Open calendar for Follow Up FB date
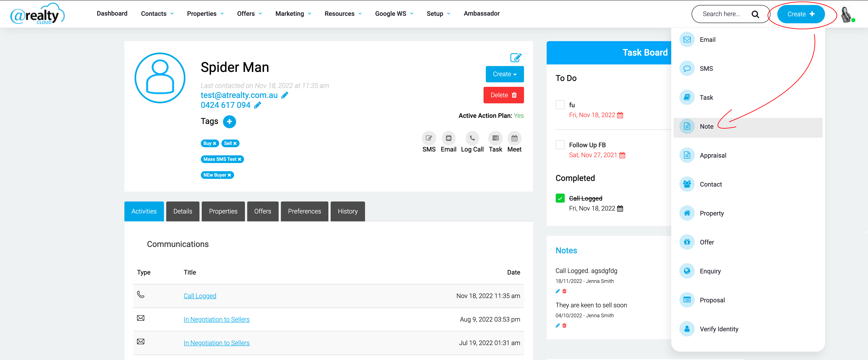Screen dimensions: 868x360 point(622,155)
